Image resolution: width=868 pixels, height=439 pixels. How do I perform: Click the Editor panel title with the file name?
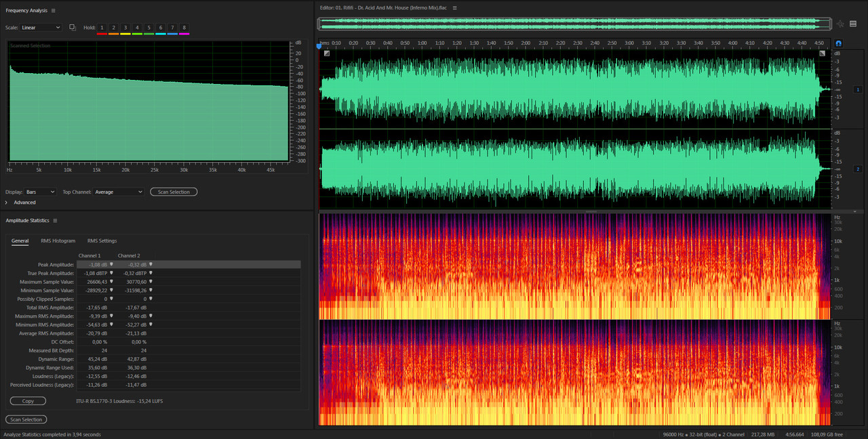pyautogui.click(x=383, y=7)
